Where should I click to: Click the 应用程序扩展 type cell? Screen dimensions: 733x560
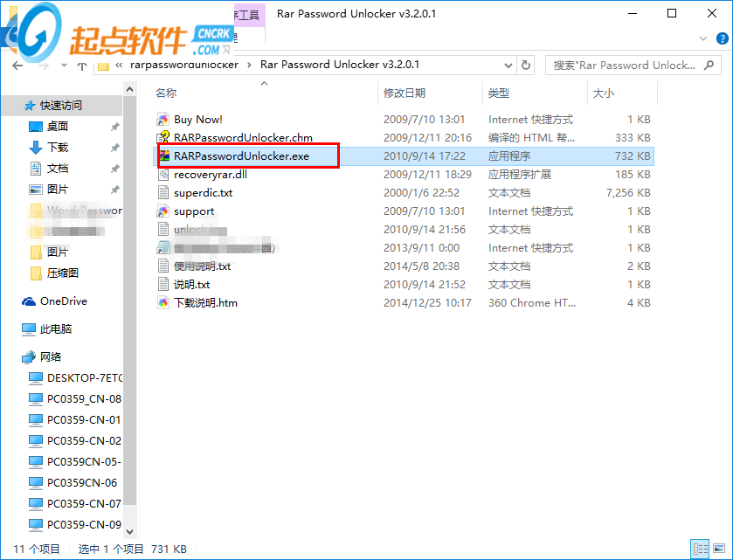coord(519,175)
